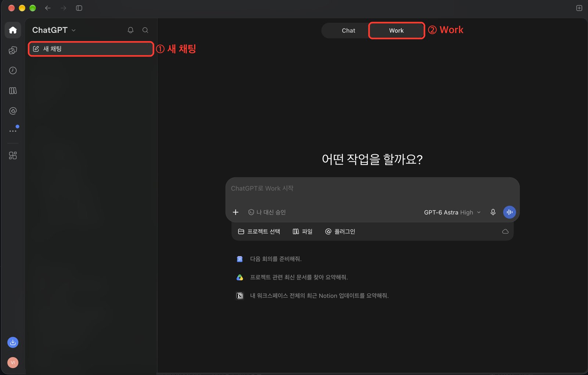
Task: Start dictation with the microphone icon
Action: click(493, 212)
